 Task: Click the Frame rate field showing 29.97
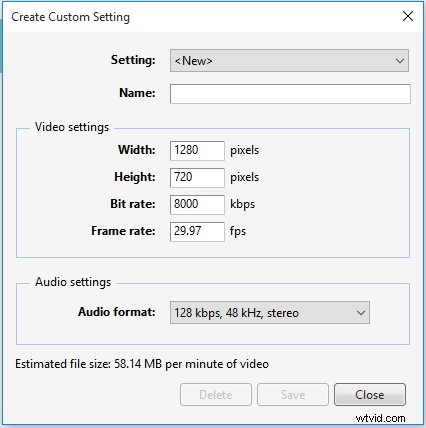(x=197, y=231)
